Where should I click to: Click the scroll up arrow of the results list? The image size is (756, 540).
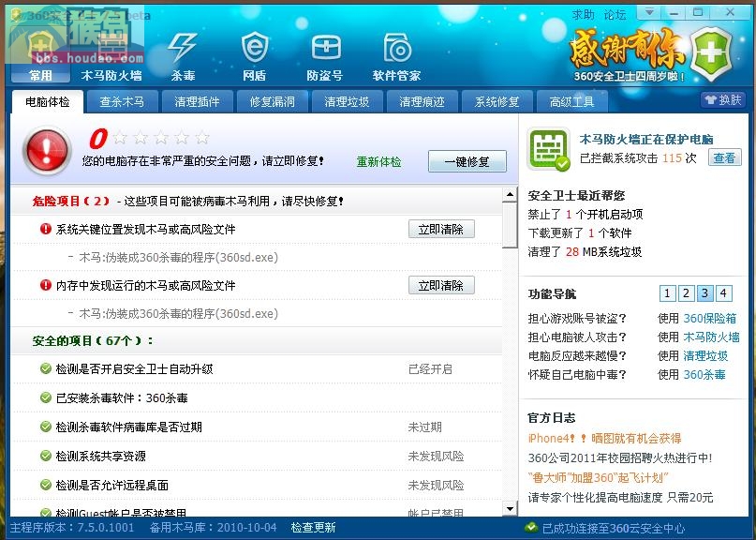coord(510,194)
